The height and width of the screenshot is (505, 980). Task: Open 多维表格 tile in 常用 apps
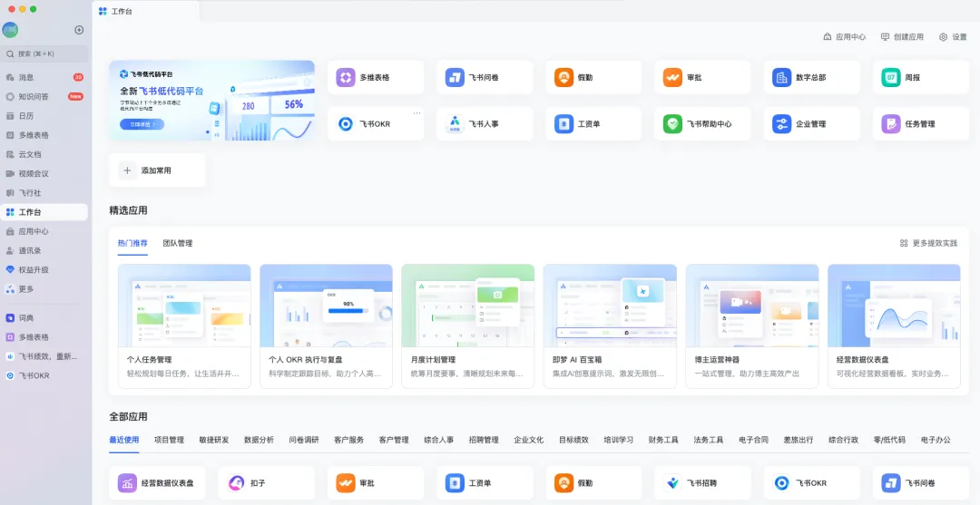click(375, 77)
